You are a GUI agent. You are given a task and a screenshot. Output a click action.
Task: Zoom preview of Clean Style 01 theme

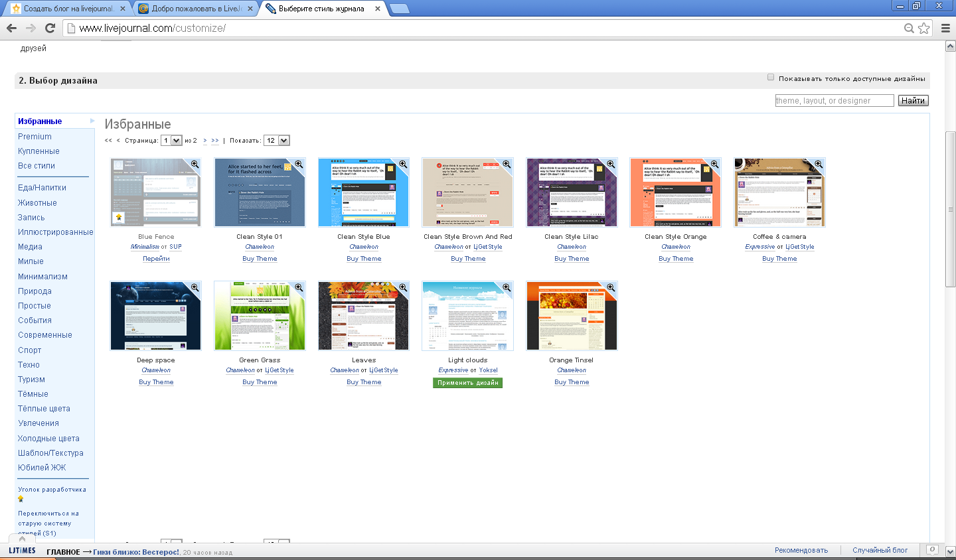(x=299, y=164)
